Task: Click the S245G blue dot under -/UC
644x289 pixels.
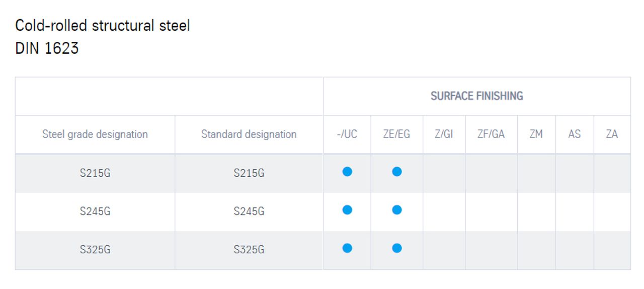Action: click(347, 210)
